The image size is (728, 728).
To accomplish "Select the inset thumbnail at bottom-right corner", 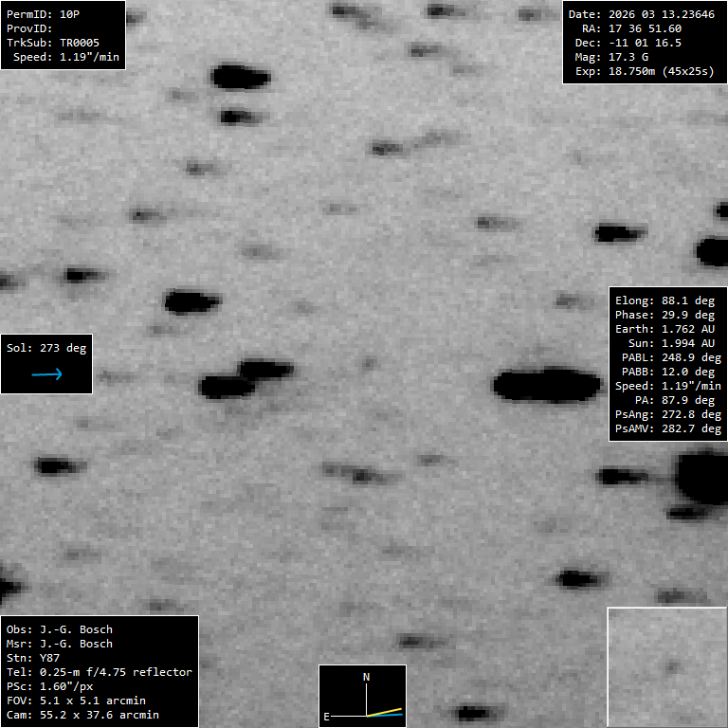I will pyautogui.click(x=666, y=666).
